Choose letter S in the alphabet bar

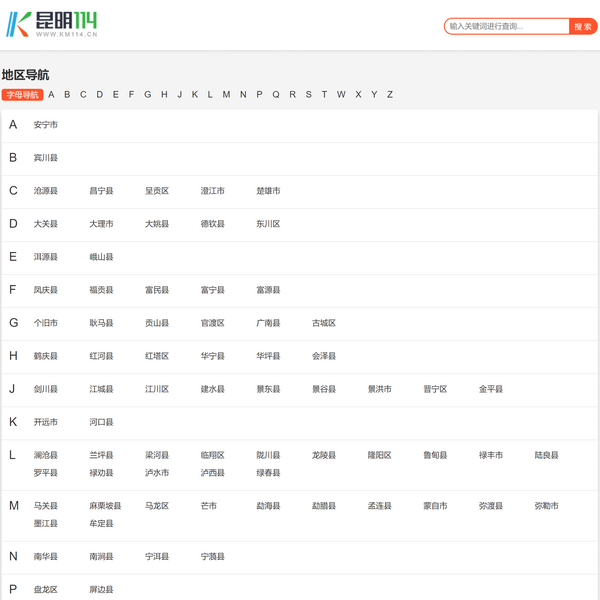[308, 95]
